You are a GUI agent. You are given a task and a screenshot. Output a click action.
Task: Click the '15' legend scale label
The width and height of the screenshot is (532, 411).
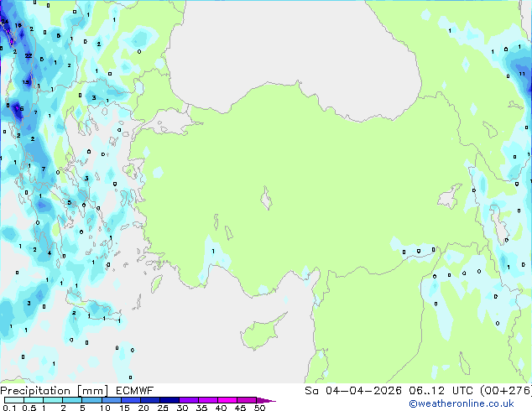pyautogui.click(x=124, y=408)
